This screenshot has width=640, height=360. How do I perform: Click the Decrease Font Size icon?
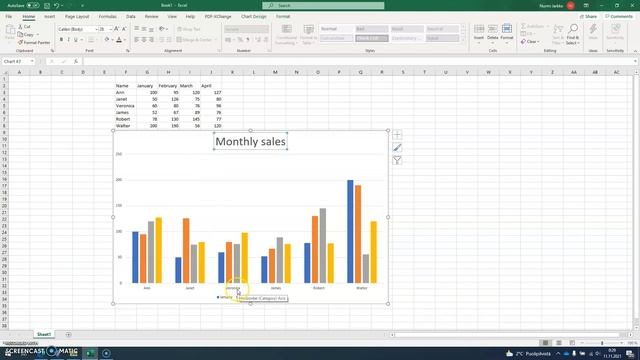[x=124, y=29]
